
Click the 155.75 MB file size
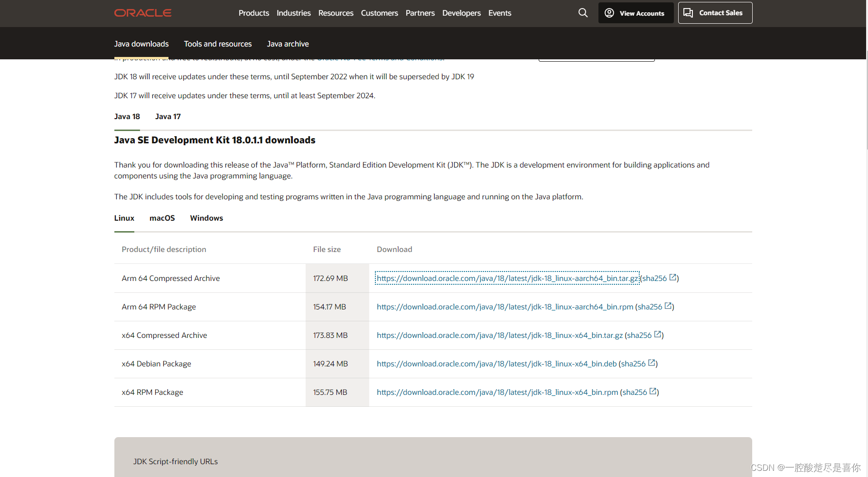330,392
